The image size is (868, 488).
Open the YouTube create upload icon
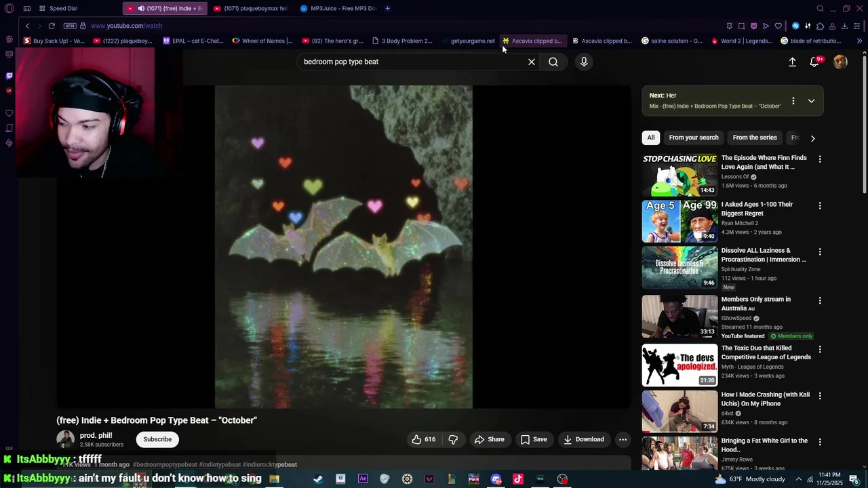click(792, 62)
